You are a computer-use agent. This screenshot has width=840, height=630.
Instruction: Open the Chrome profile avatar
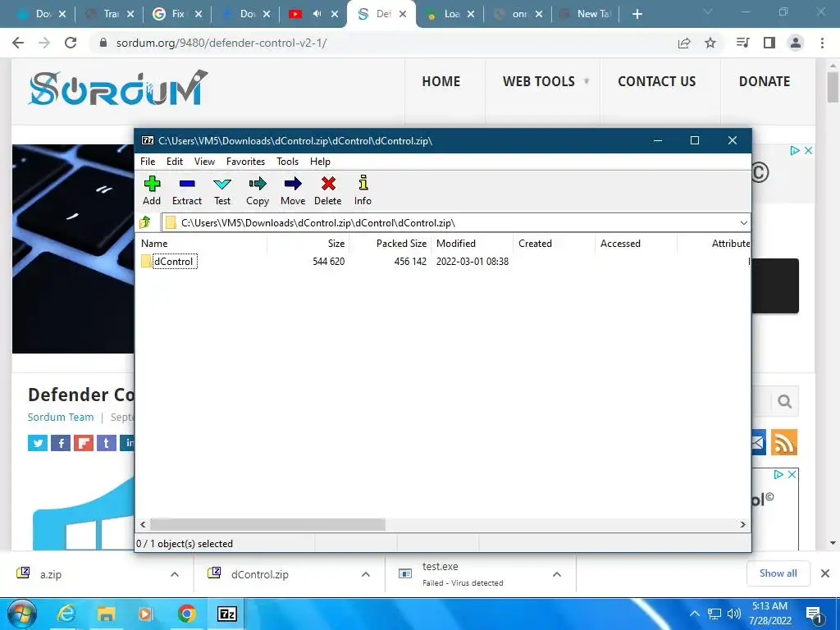pyautogui.click(x=796, y=43)
